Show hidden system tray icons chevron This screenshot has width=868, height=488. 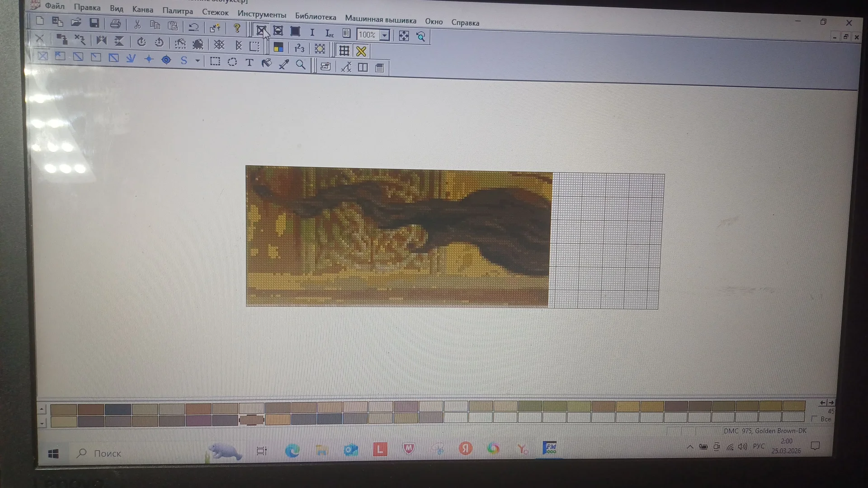(x=689, y=447)
